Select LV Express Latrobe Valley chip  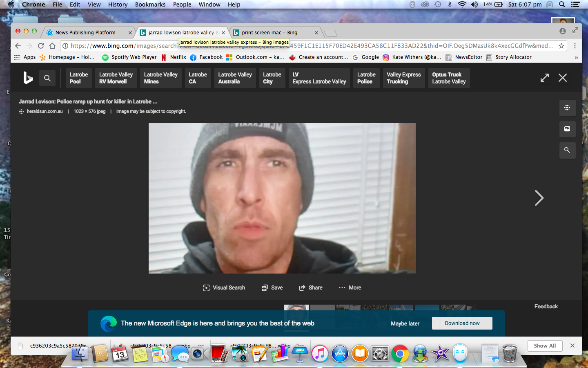click(319, 78)
